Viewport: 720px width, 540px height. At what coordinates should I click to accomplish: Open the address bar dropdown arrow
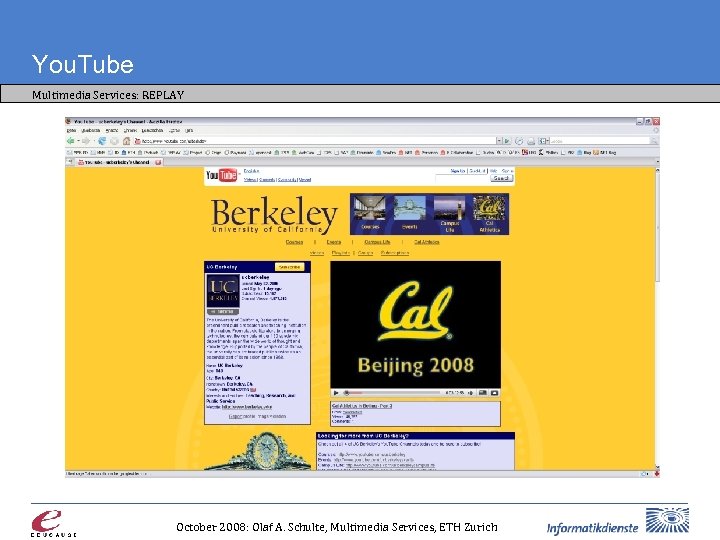click(x=499, y=141)
